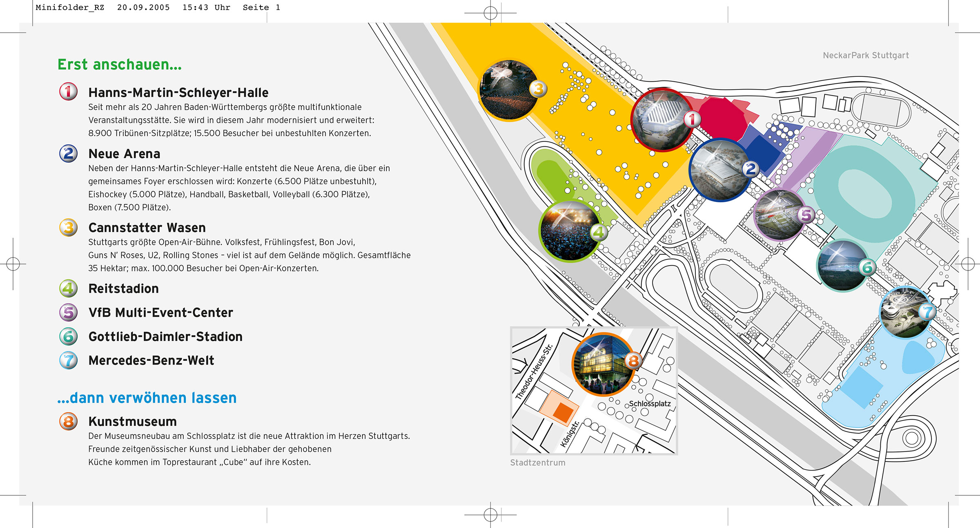Select the Mercedes-Benz-Welt heading
The width and height of the screenshot is (980, 528).
click(x=151, y=360)
